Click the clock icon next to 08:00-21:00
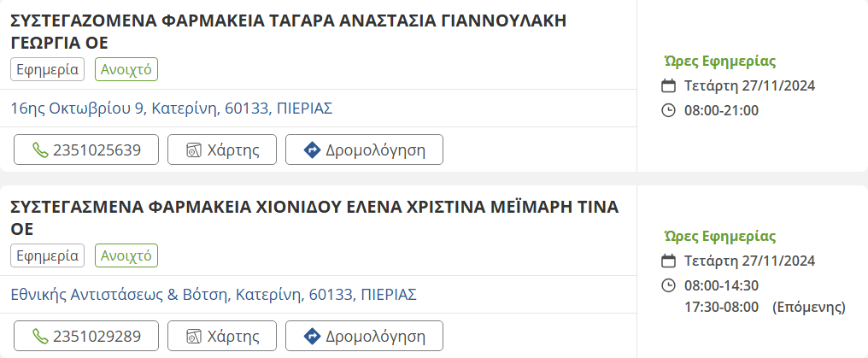This screenshot has width=868, height=358. point(669,110)
